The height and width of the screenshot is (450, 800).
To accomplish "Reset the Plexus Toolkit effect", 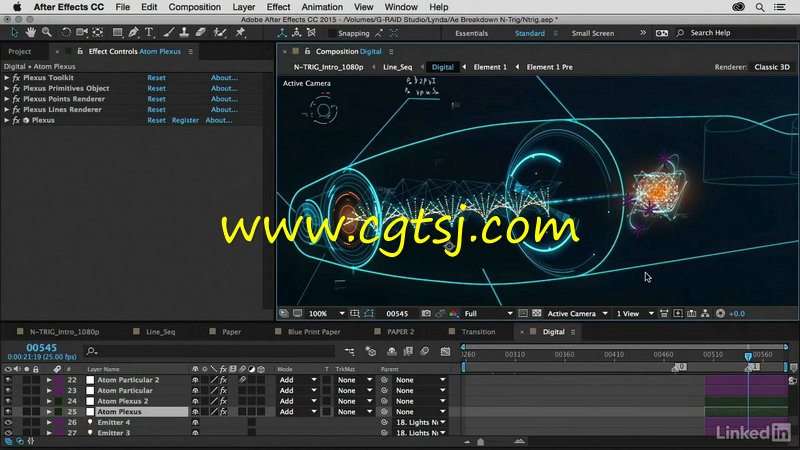I will [156, 78].
